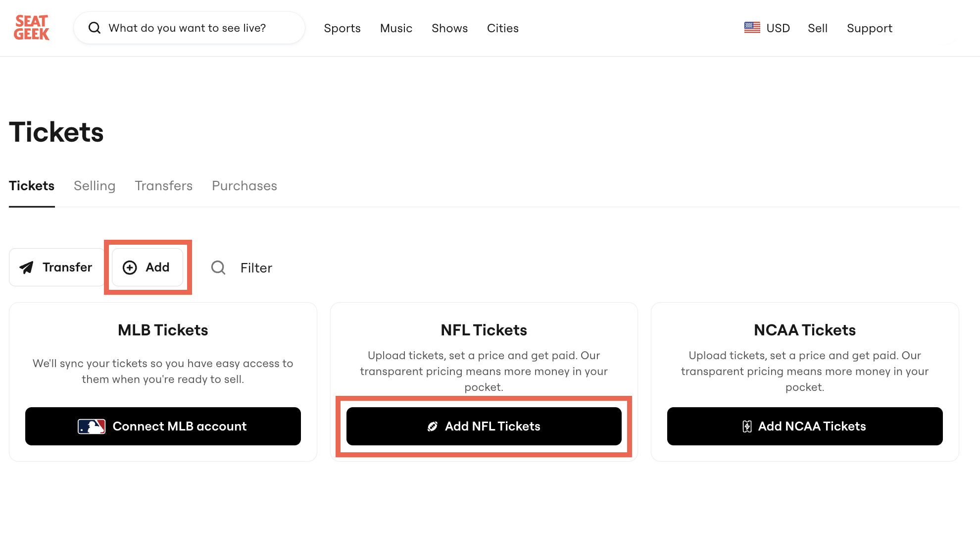Viewport: 980px width, 538px height.
Task: Switch to the Selling tab
Action: [95, 186]
